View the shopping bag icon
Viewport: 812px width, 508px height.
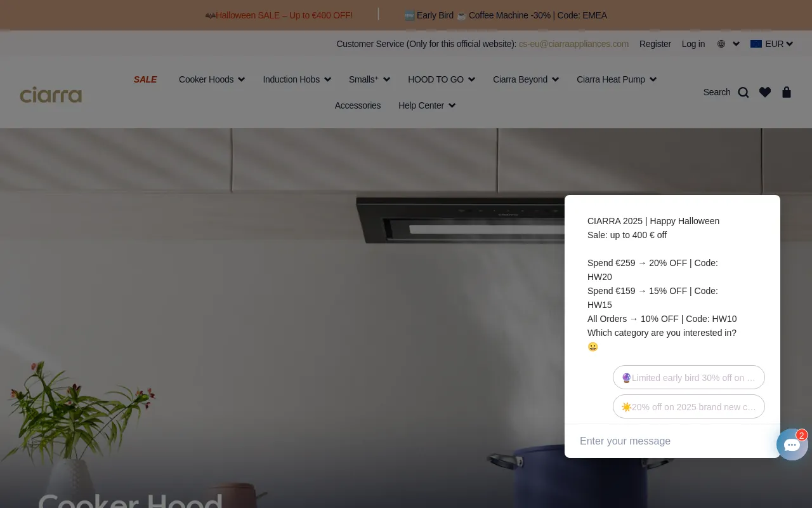pyautogui.click(x=787, y=92)
